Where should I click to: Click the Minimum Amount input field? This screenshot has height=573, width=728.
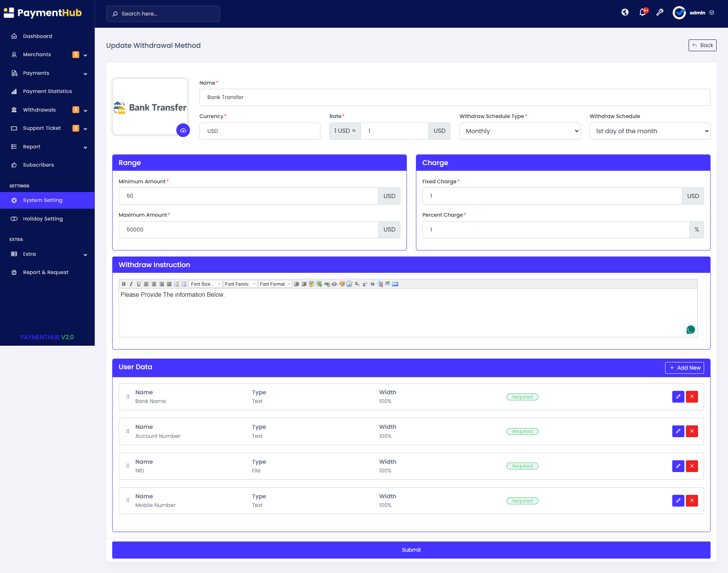point(248,196)
